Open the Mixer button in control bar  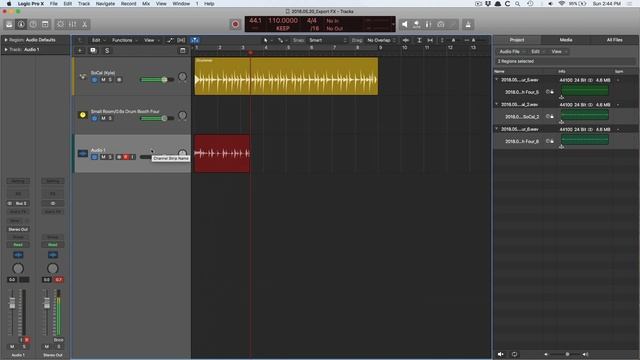(73, 24)
